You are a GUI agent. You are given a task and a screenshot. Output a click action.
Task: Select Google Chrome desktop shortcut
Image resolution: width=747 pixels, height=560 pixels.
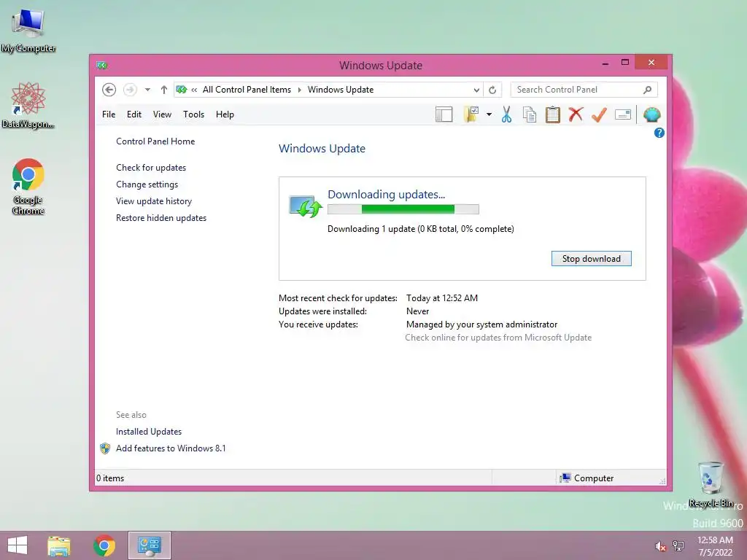point(28,187)
